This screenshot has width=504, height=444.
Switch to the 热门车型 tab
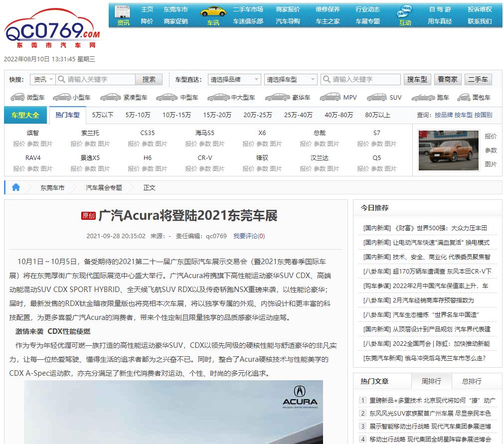[x=67, y=115]
